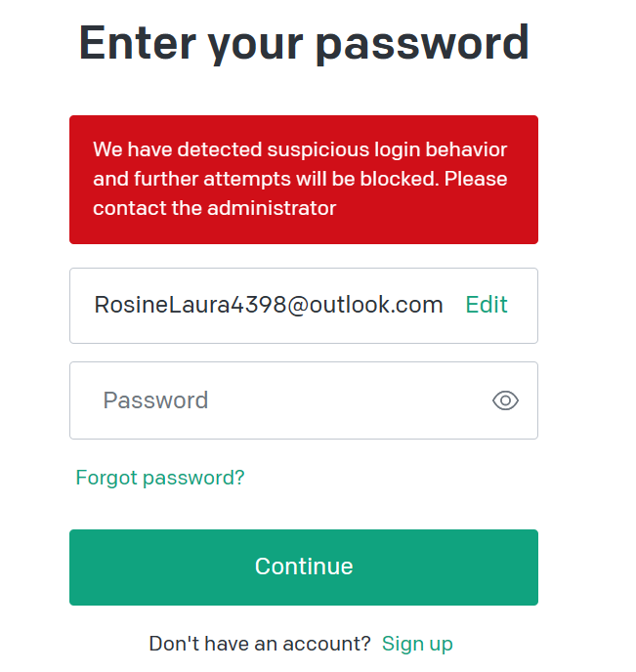Click the RosineLaura4398@outlook.com email address
This screenshot has height=672, width=636.
click(x=269, y=305)
